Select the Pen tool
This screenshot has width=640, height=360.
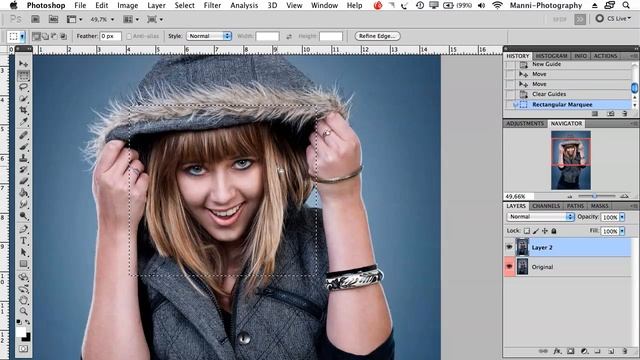point(24,229)
